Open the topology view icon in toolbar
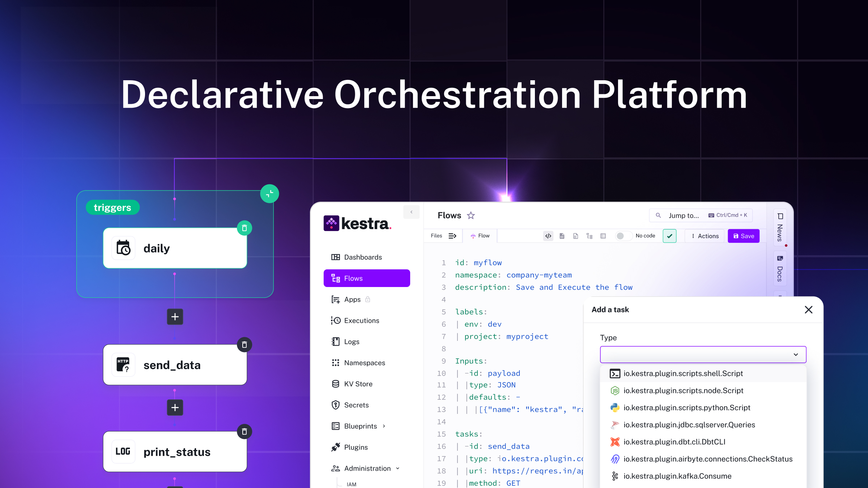Image resolution: width=868 pixels, height=488 pixels. point(590,236)
